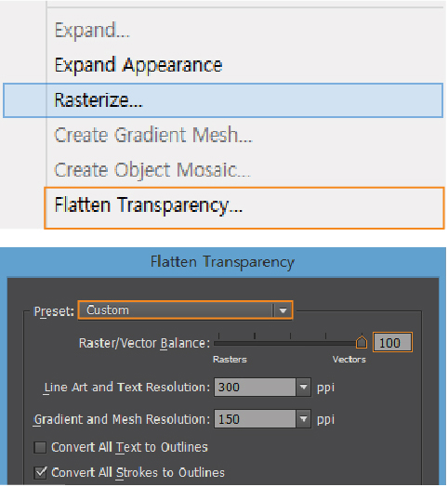Open Flatten Transparency... from the menu
Image resolution: width=448 pixels, height=487 pixels.
click(244, 208)
